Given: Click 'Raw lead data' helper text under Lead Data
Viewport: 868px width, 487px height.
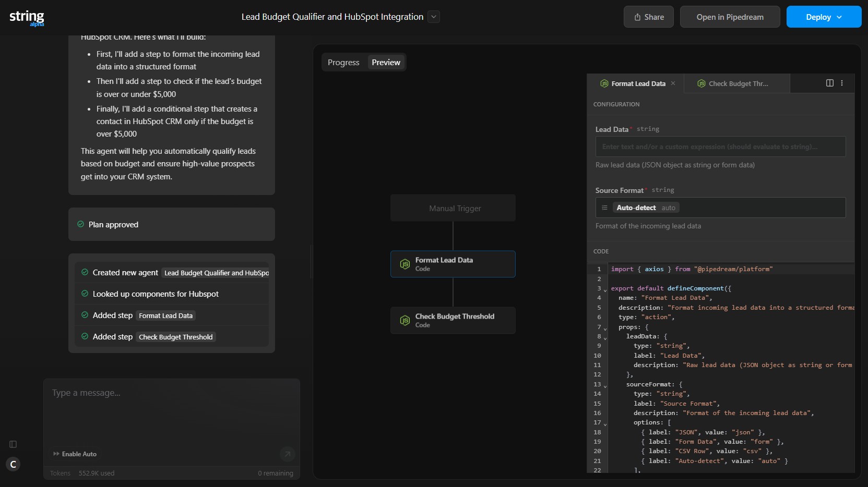Looking at the screenshot, I should pyautogui.click(x=675, y=165).
